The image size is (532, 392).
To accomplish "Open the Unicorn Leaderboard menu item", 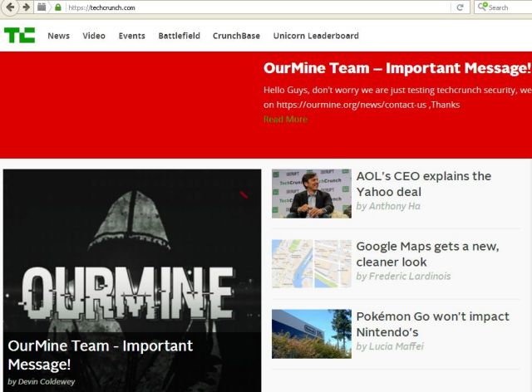I will [x=316, y=36].
